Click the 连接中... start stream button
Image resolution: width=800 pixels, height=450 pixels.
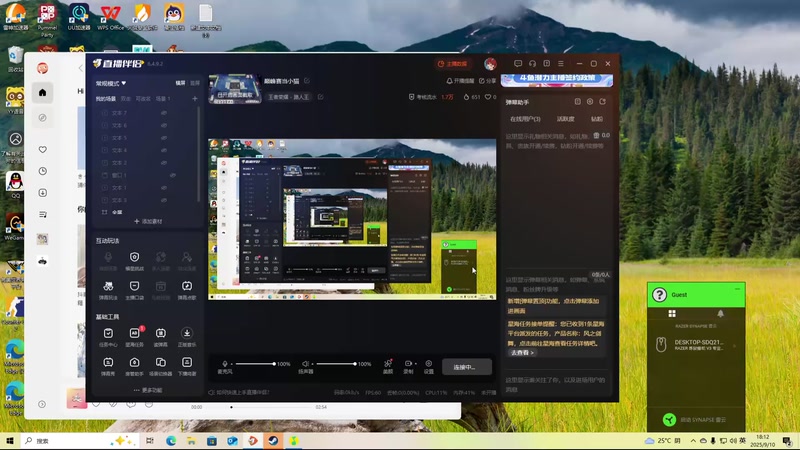[x=466, y=367]
